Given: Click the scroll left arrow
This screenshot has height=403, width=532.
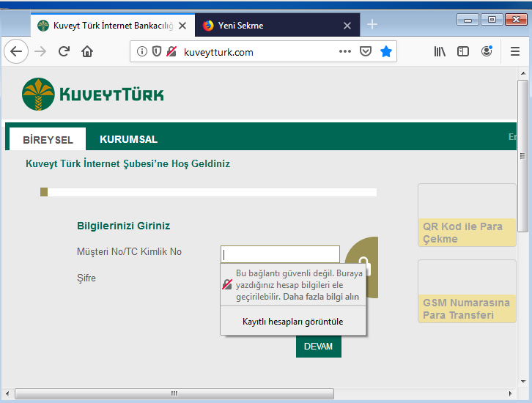Looking at the screenshot, I should point(7,394).
